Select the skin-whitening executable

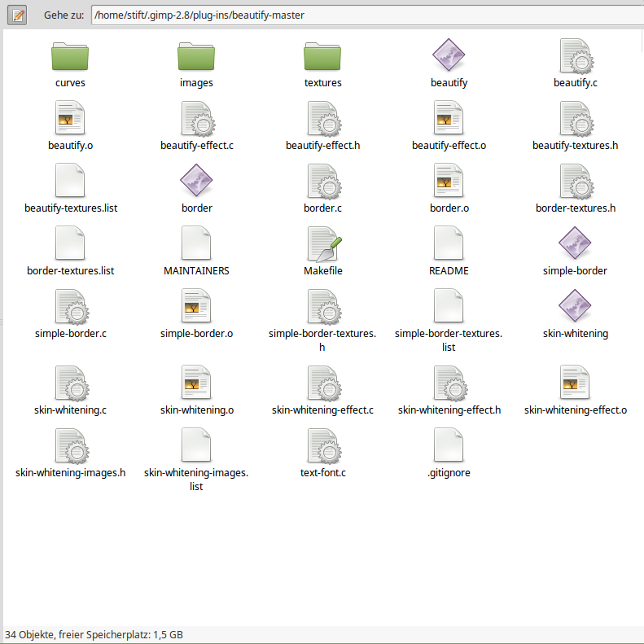[x=576, y=307]
